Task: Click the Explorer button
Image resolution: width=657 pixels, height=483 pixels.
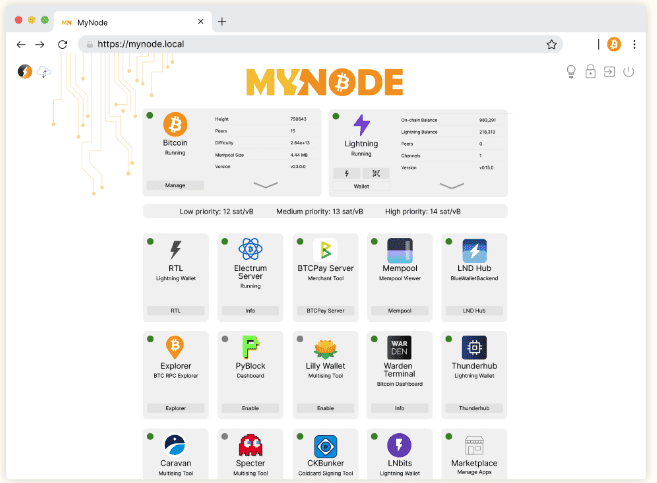Action: point(176,408)
